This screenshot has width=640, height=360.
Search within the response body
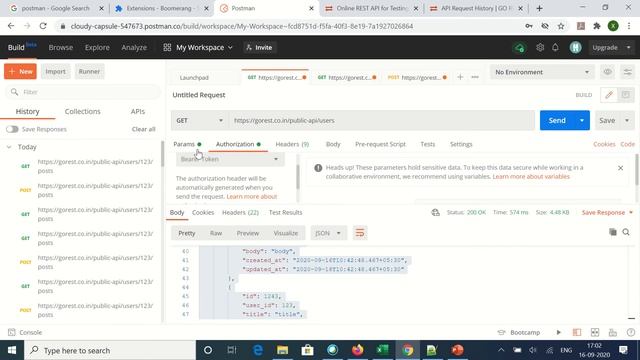click(x=626, y=232)
